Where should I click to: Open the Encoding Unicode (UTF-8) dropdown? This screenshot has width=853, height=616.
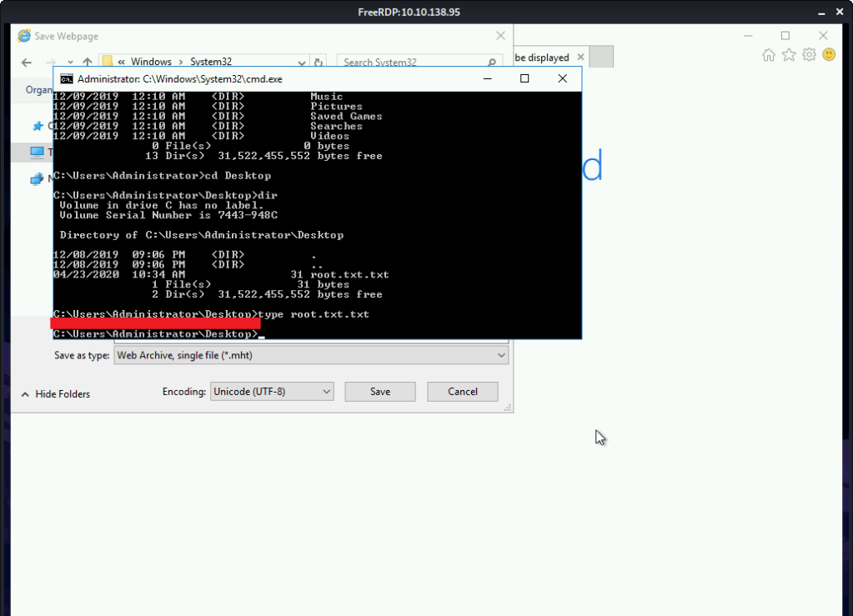coord(326,391)
